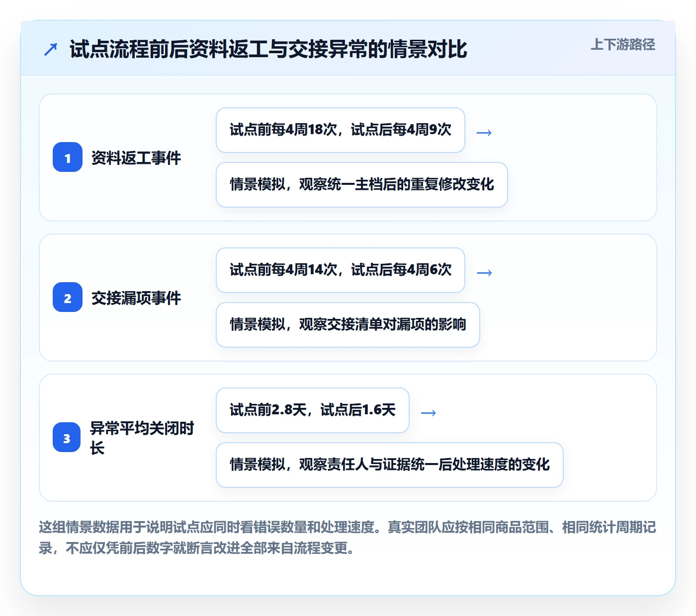This screenshot has height=616, width=696.
Task: Click the arrow after 试点后每4周6次
Action: tap(484, 273)
